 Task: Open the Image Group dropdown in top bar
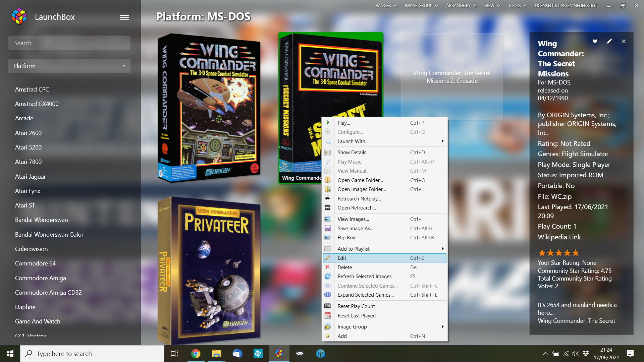pyautogui.click(x=421, y=6)
